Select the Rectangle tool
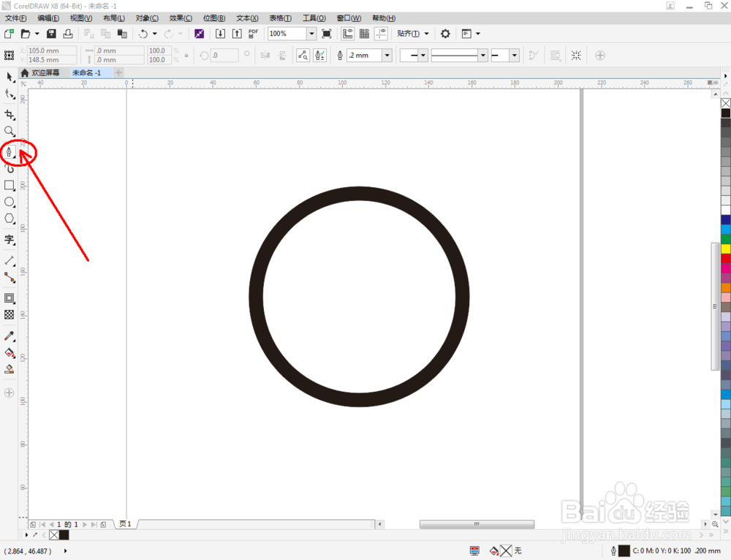Screen dimensions: 731x560 tap(10, 185)
